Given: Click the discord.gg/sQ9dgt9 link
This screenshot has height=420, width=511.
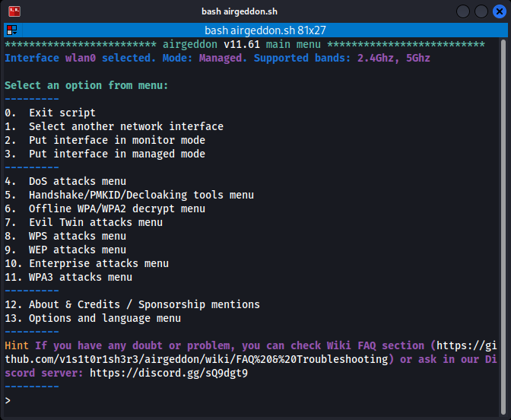Looking at the screenshot, I should [x=169, y=373].
